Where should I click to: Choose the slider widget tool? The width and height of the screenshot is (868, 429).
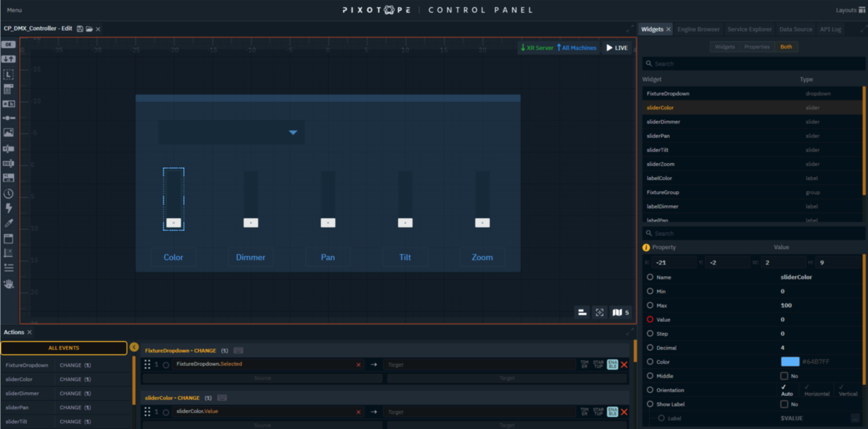pos(8,118)
